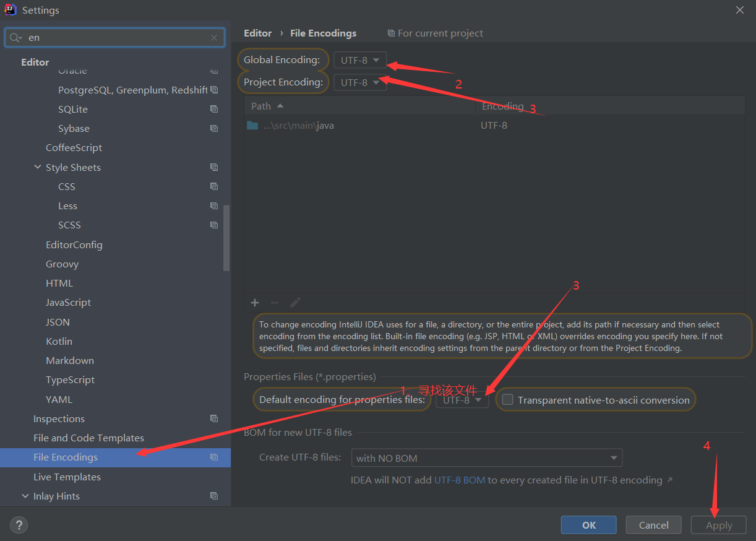756x541 pixels.
Task: Click the settings search input field
Action: 115,38
